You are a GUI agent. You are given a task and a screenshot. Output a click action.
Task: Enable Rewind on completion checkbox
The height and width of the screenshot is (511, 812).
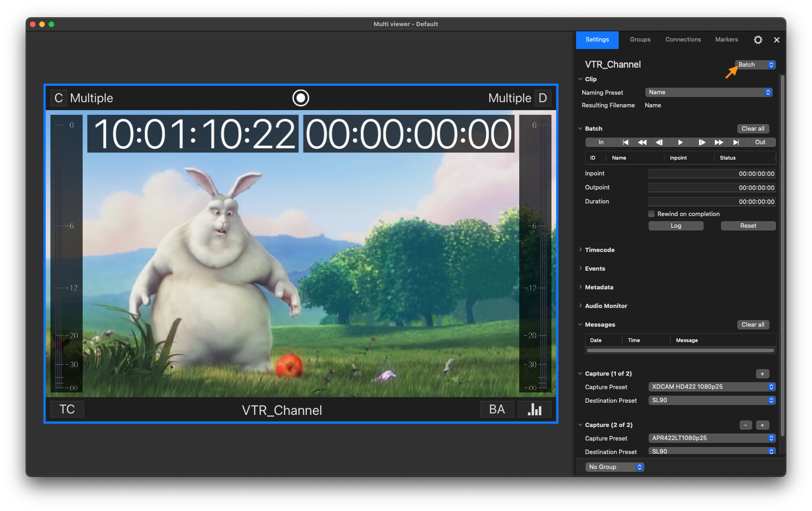pyautogui.click(x=651, y=214)
